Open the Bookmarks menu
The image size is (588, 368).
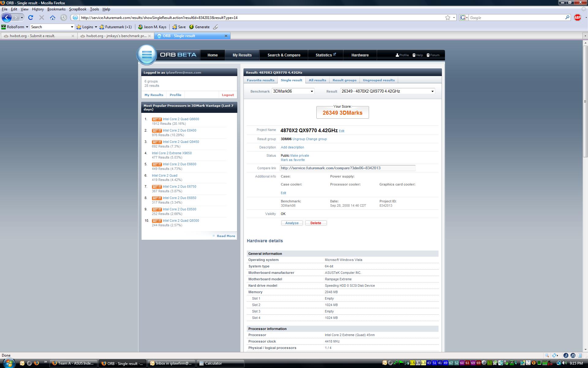56,9
